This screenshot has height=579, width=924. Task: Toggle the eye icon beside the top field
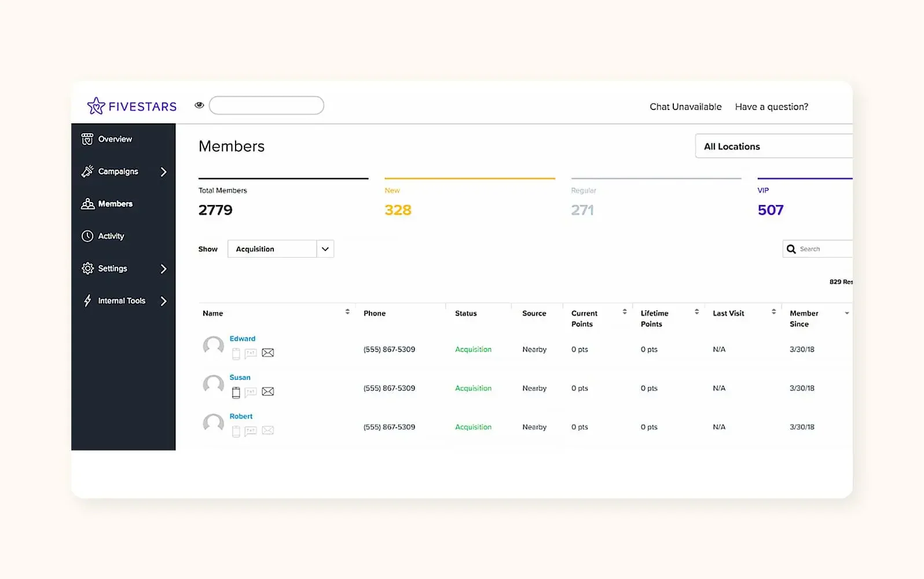(199, 105)
